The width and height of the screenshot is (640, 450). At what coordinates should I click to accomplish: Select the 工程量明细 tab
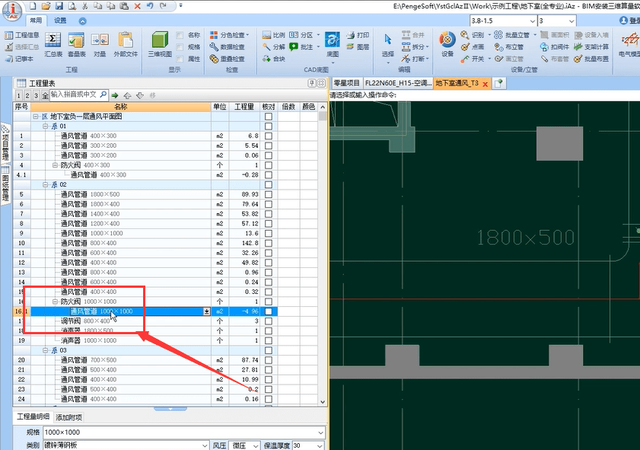(x=33, y=417)
